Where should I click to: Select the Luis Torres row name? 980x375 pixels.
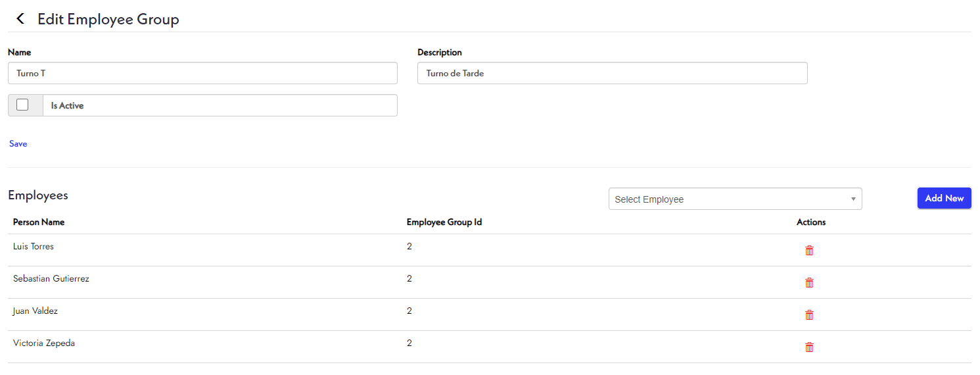pos(34,247)
